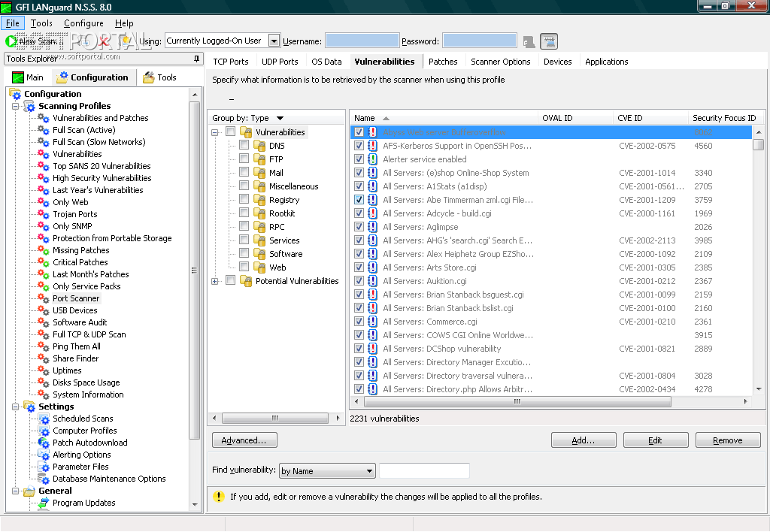The height and width of the screenshot is (532, 770).
Task: Click the Find vulnerability text box
Action: point(424,471)
